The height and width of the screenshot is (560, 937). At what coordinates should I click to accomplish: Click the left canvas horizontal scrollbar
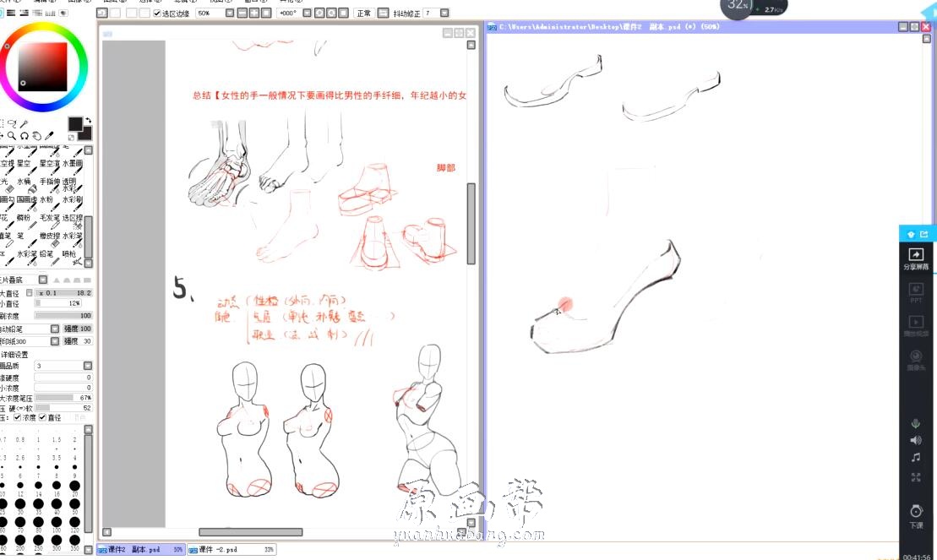pos(250,532)
